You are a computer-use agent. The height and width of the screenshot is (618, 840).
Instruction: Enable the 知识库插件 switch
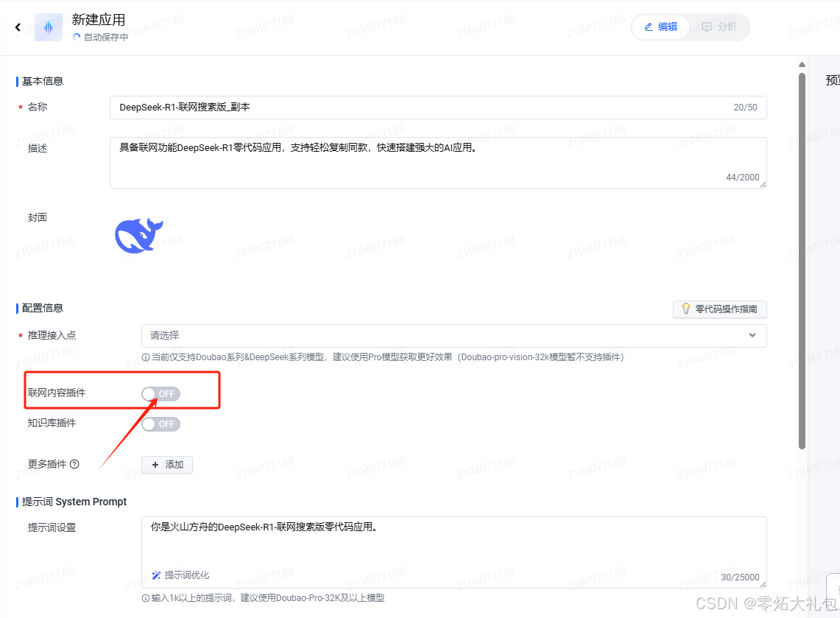160,424
